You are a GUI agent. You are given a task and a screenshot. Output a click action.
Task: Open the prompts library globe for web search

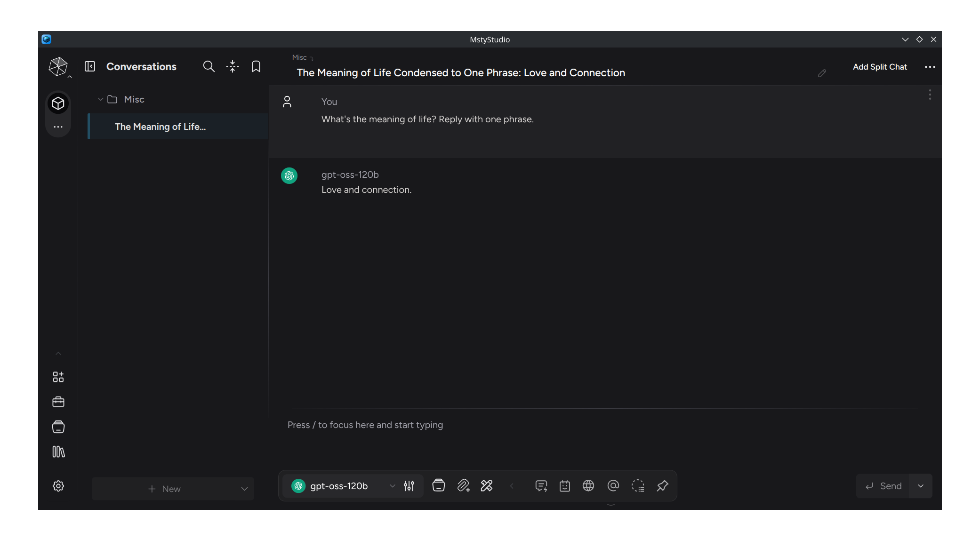pos(588,486)
